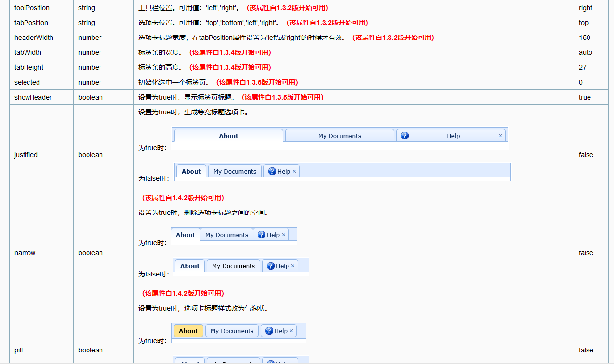
Task: Click the narrow property name cell
Action: coord(41,253)
